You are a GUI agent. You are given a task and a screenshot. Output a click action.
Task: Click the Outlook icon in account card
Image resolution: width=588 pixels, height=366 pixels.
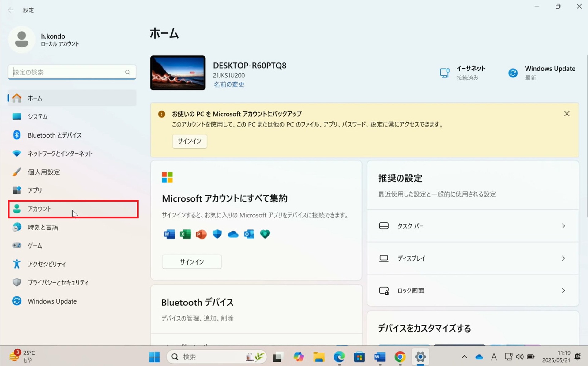249,234
